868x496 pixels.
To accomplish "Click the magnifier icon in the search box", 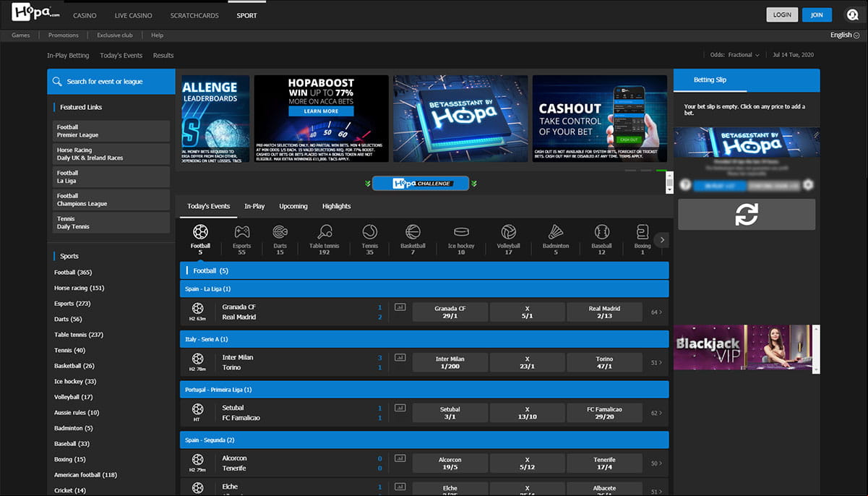I will (58, 82).
